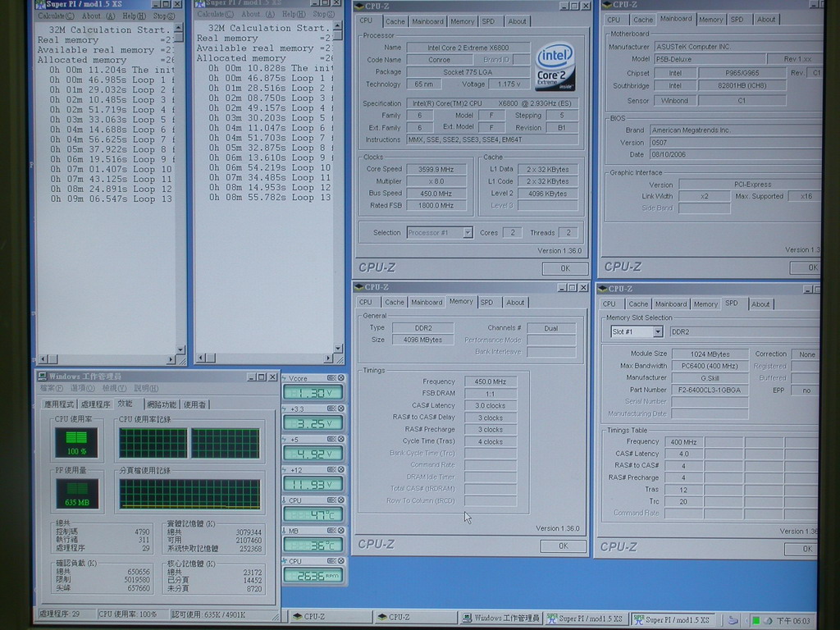The height and width of the screenshot is (630, 840).
Task: Open 檔案(F) menu in Task Manager
Action: pos(52,388)
